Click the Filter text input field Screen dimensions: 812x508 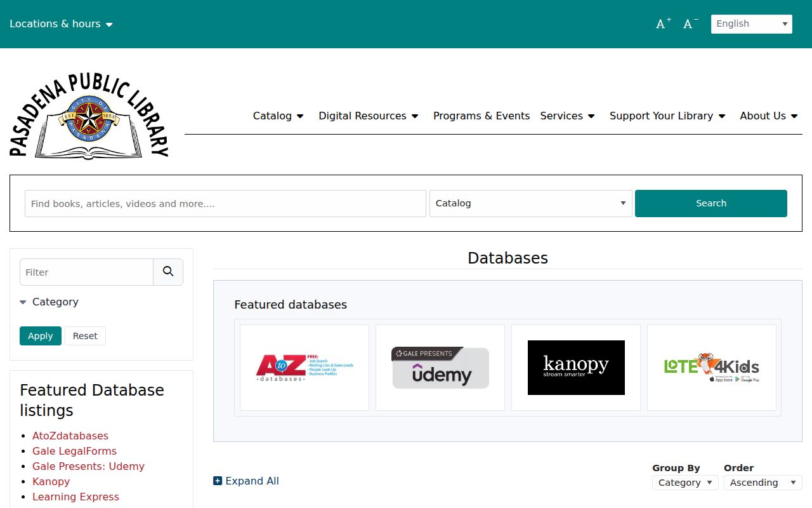point(86,272)
